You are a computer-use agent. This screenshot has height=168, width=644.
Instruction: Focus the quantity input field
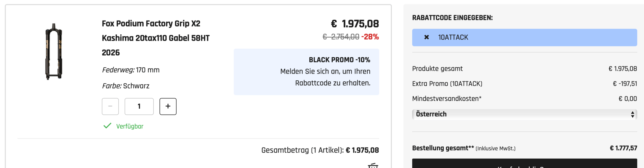coord(139,106)
